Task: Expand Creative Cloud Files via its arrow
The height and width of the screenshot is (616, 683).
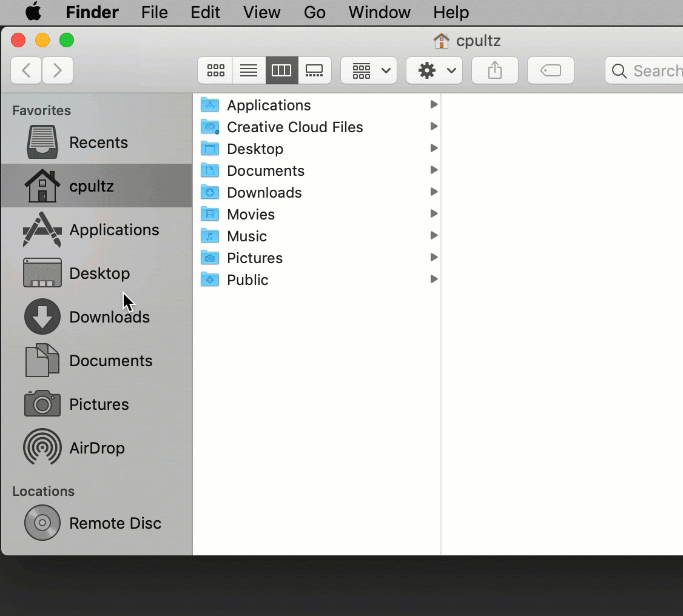Action: 434,126
